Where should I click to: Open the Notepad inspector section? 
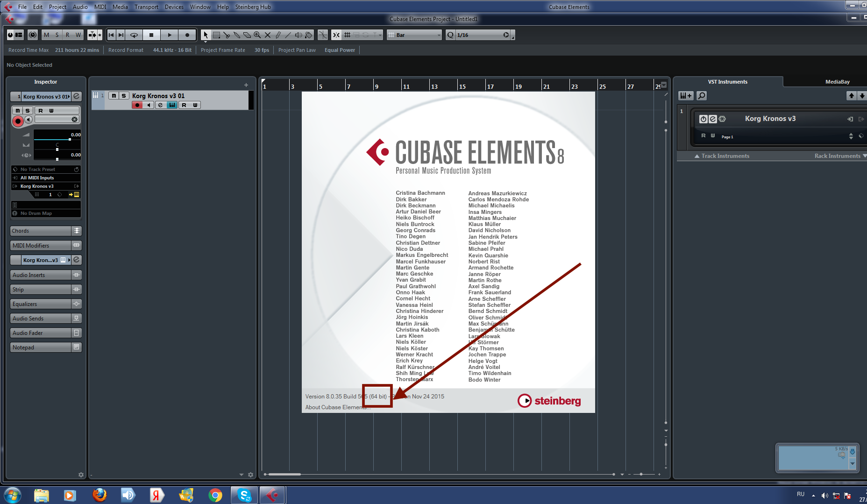(x=46, y=348)
